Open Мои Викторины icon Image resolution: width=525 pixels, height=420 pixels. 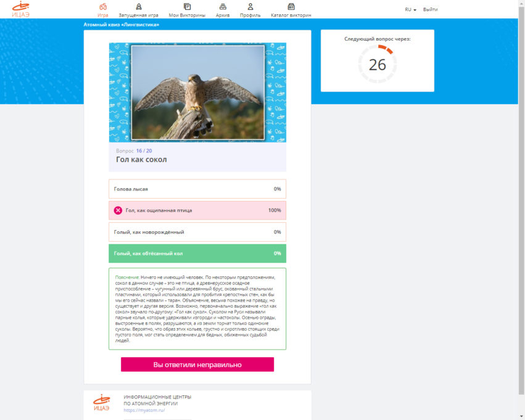[187, 6]
